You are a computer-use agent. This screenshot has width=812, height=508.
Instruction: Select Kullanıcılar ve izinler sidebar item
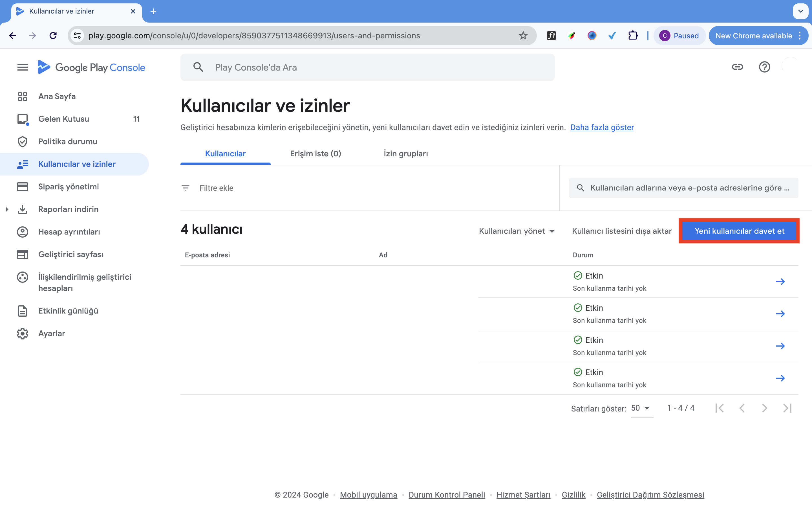74,164
